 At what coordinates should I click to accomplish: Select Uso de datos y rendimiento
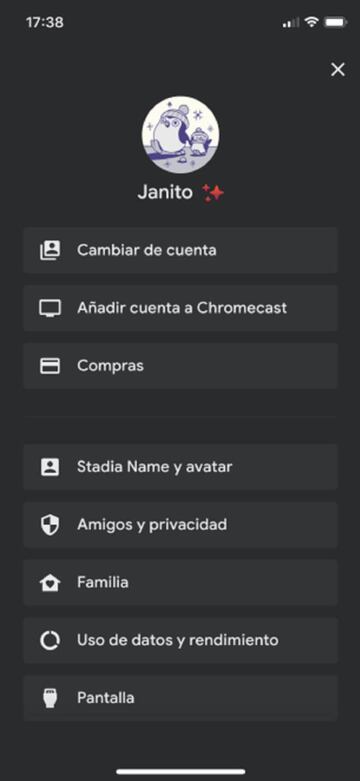[180, 641]
